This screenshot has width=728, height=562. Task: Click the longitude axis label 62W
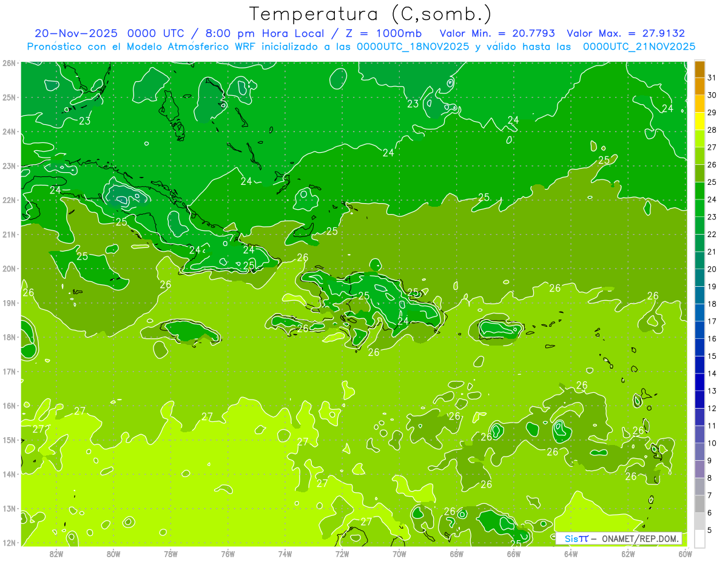(x=629, y=553)
